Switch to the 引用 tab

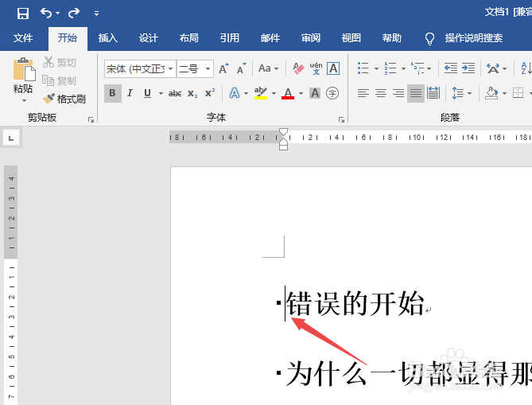(230, 37)
